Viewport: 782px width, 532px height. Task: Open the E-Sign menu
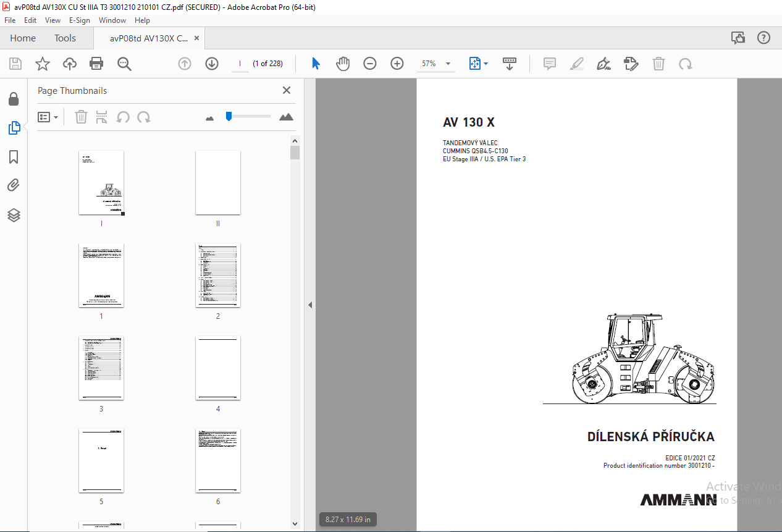(x=80, y=20)
